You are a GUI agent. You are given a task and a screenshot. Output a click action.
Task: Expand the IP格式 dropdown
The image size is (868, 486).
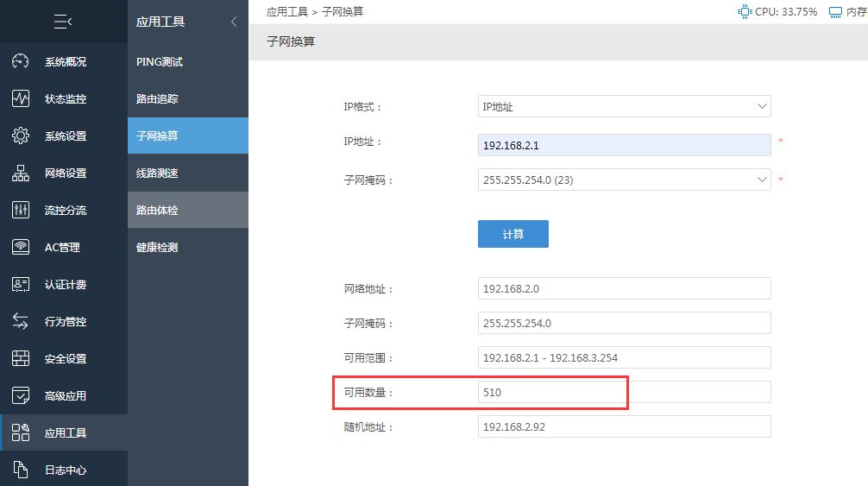point(624,106)
